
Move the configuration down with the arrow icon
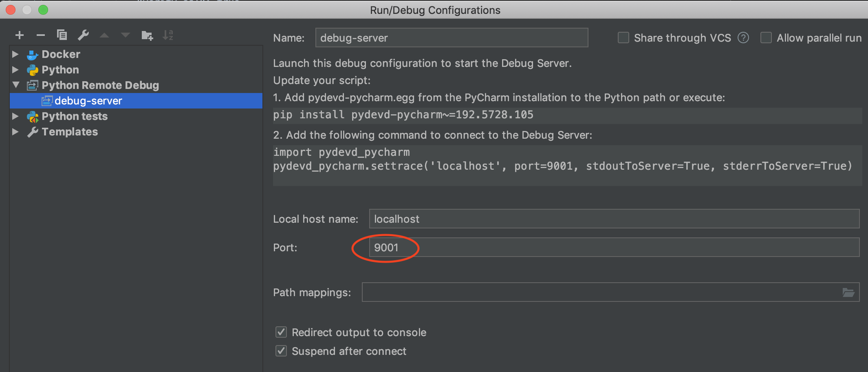[x=126, y=35]
